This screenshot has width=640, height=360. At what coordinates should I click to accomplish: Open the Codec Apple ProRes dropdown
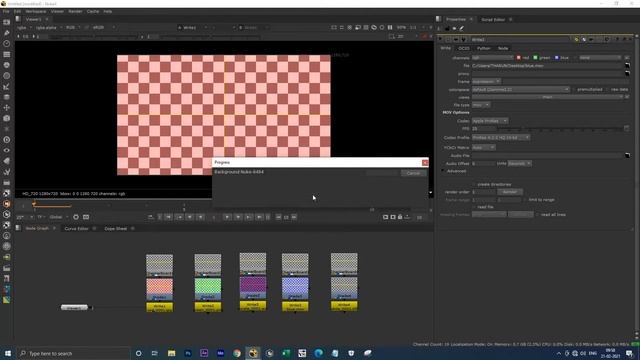click(490, 121)
